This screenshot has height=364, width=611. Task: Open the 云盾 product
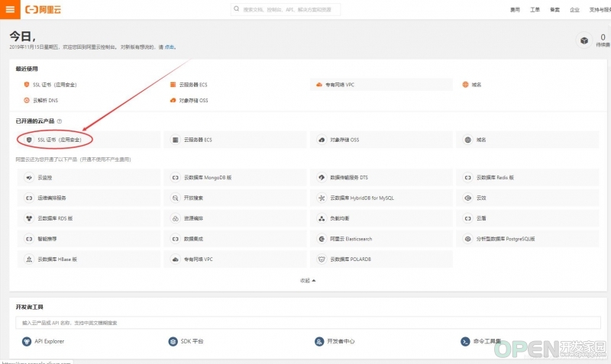tap(527, 218)
